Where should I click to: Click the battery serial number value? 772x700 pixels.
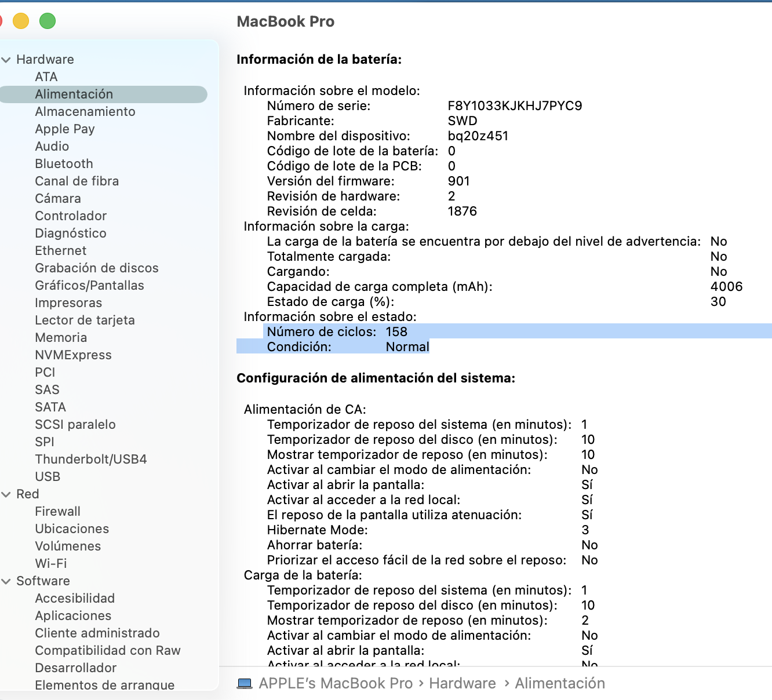point(515,106)
